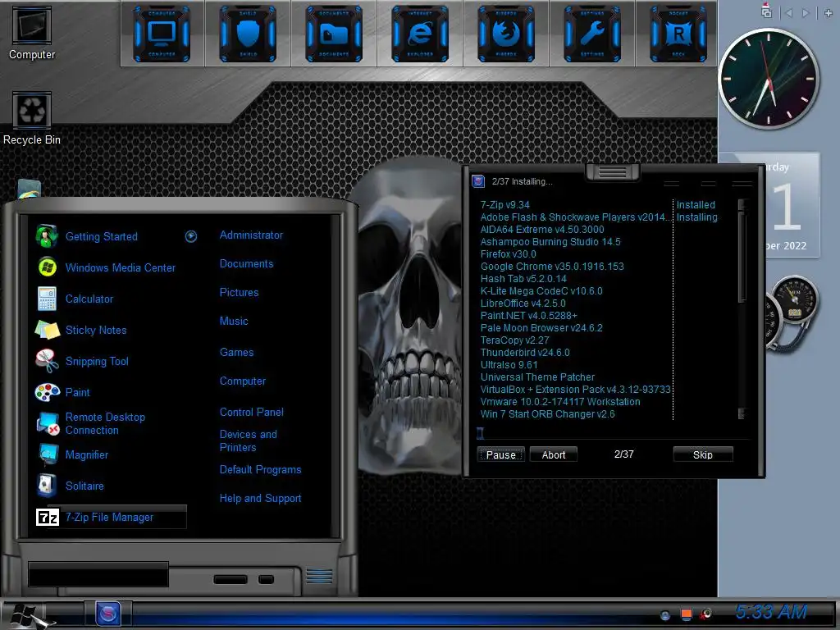This screenshot has width=840, height=630.
Task: Select Google Chrome v35.0.1916.153 entry
Action: click(x=552, y=267)
